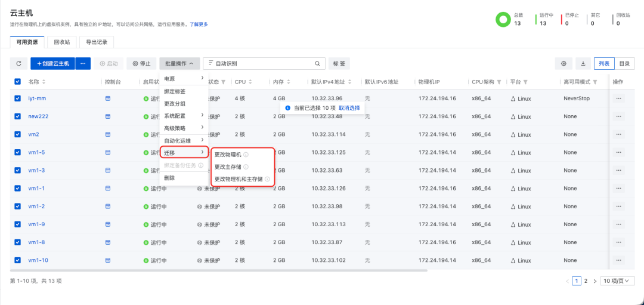This screenshot has width=644, height=305.
Task: Uncheck the vm1-3 row checkbox
Action: click(18, 170)
